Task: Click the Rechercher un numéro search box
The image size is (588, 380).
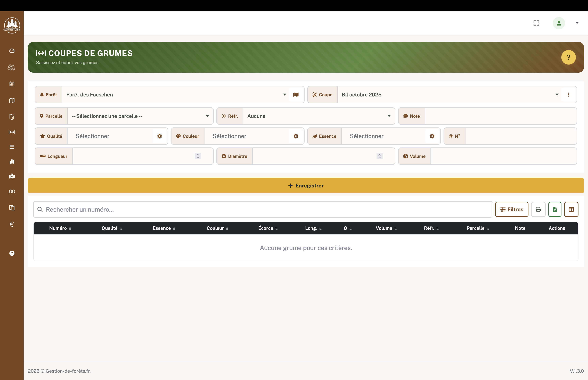Action: click(263, 210)
